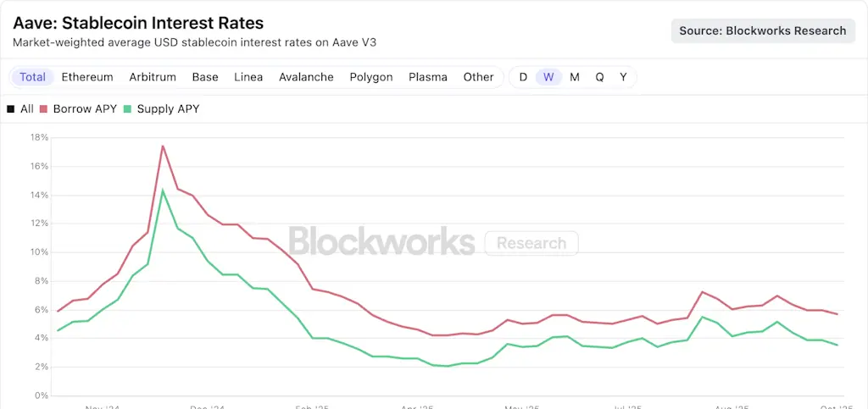868x409 pixels.
Task: Switch to the Ethereum tab
Action: 87,77
